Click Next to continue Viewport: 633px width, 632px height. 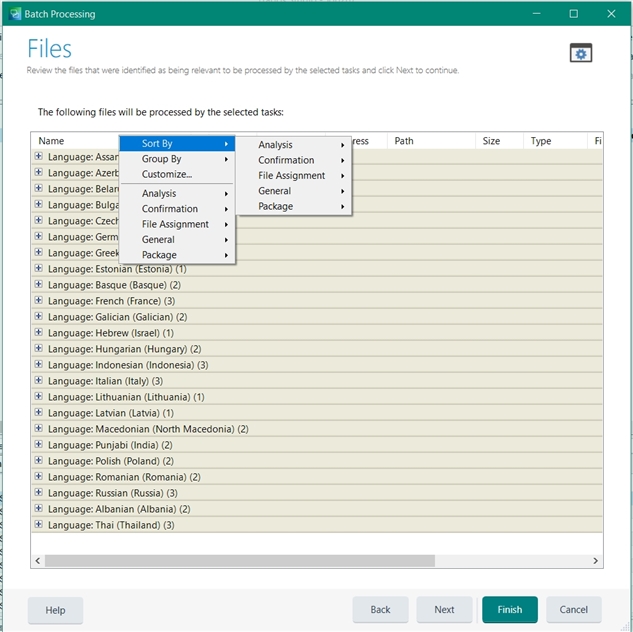(444, 609)
